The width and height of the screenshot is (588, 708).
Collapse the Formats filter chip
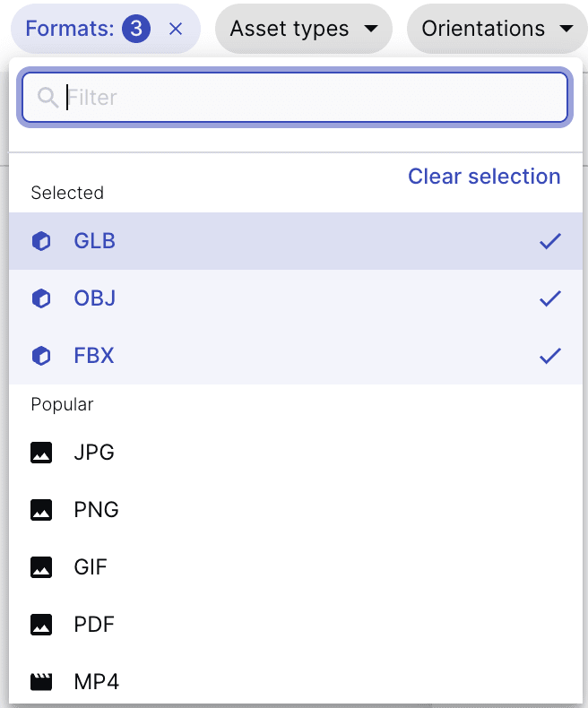(x=70, y=29)
